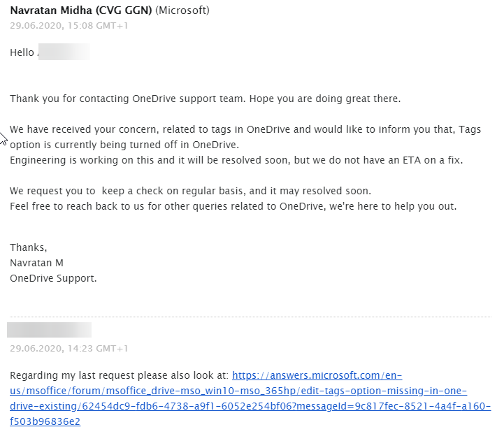504x448 pixels.
Task: Click the "OneDrive Support." signature line
Action: coord(53,278)
